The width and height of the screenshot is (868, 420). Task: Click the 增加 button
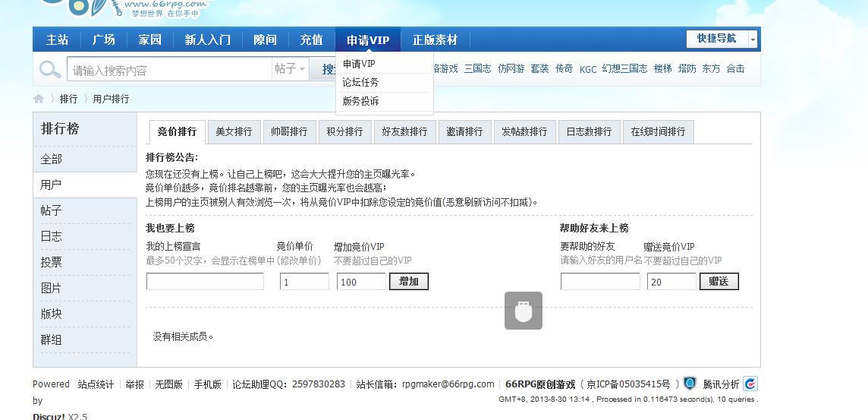point(409,282)
